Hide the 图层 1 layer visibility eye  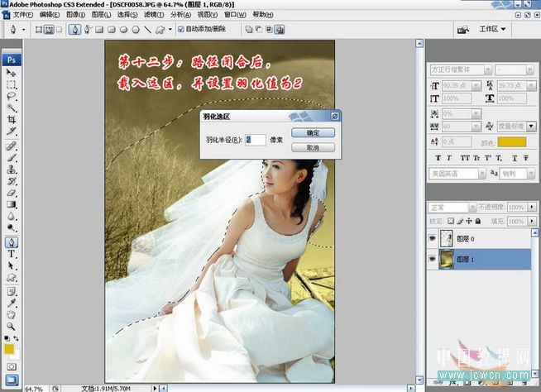coord(434,260)
